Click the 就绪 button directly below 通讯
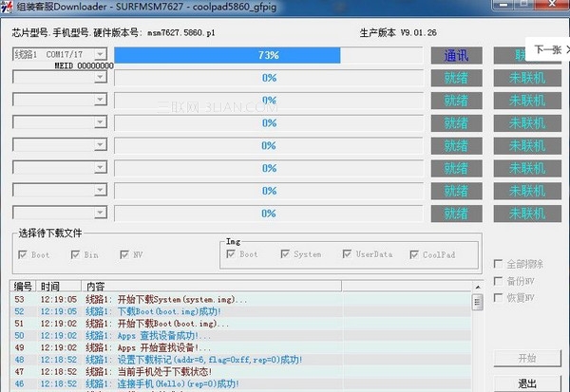Screen dimensions: 570x392 point(457,78)
